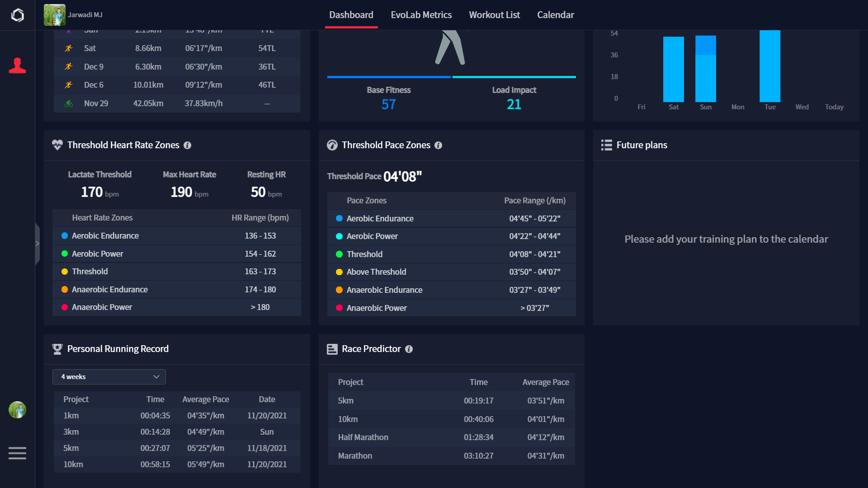This screenshot has height=488, width=868.
Task: Switch to EvoLab Metrics tab
Action: click(x=421, y=15)
